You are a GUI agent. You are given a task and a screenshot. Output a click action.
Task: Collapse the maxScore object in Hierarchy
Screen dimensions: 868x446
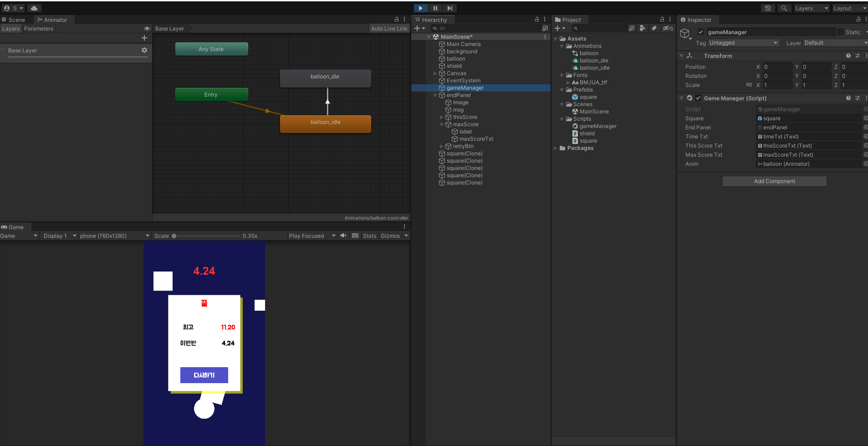click(442, 124)
